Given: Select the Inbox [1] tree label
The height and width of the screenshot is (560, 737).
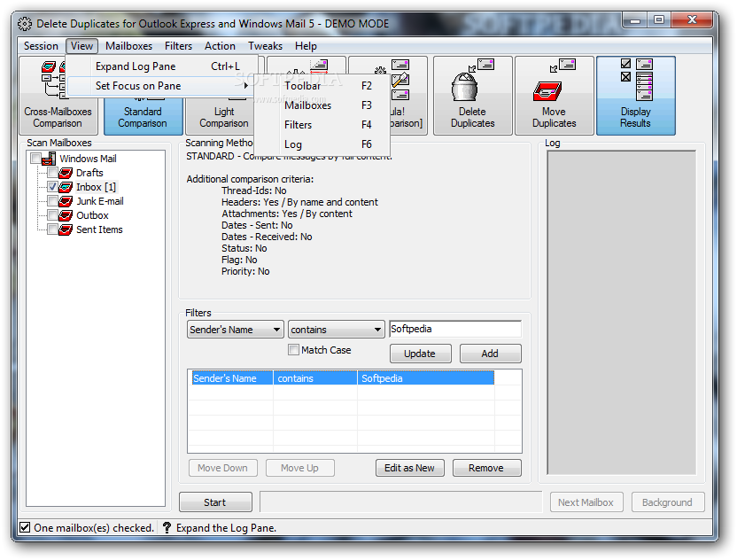Looking at the screenshot, I should [x=96, y=187].
